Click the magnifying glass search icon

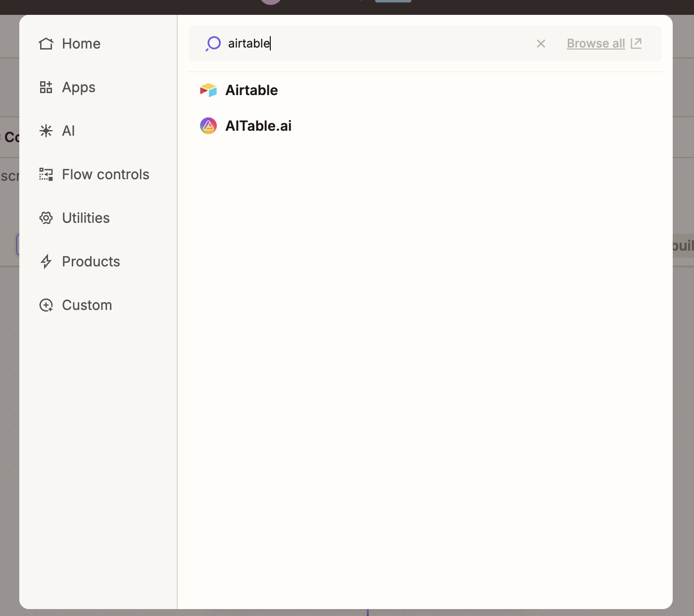tap(213, 44)
